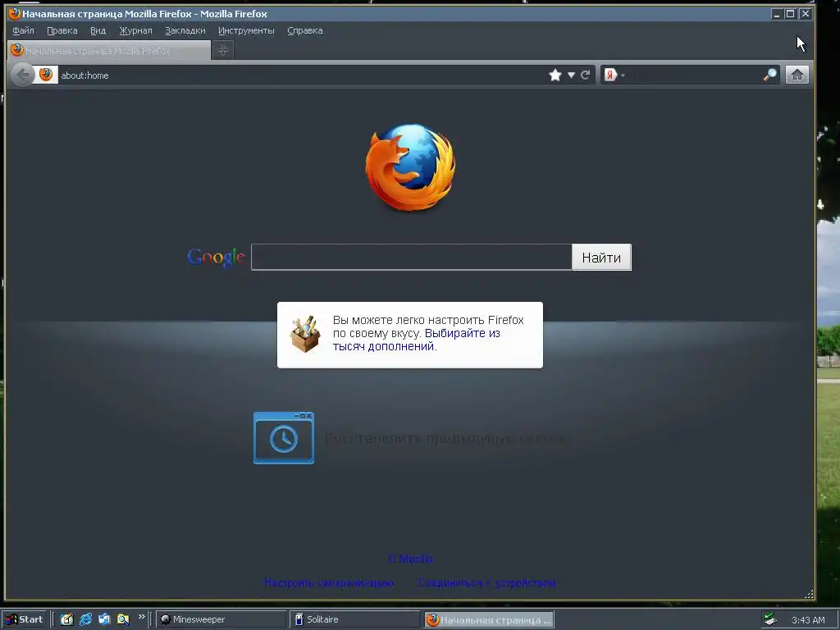
Task: Open the Вид menu
Action: pos(98,30)
